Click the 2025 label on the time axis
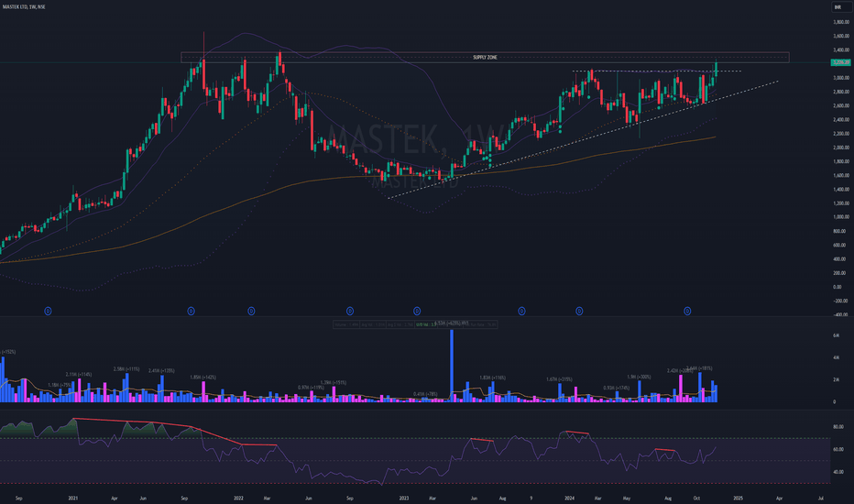 [x=738, y=498]
